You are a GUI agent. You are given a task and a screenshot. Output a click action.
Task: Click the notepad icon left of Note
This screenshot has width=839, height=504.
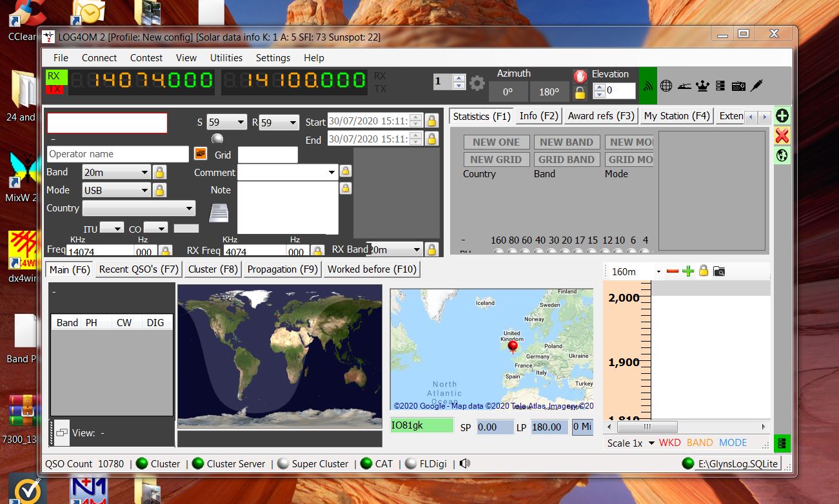point(219,211)
